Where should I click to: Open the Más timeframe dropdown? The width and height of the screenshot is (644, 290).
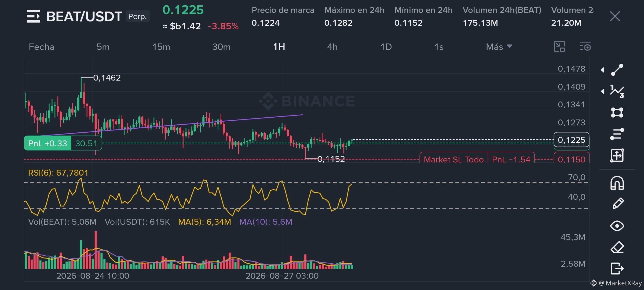pos(499,47)
